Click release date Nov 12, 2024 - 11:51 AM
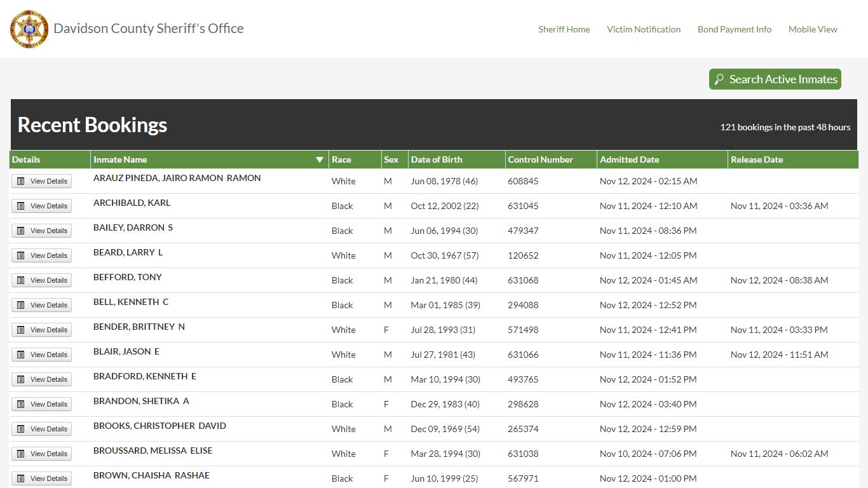868x488 pixels. [x=780, y=355]
